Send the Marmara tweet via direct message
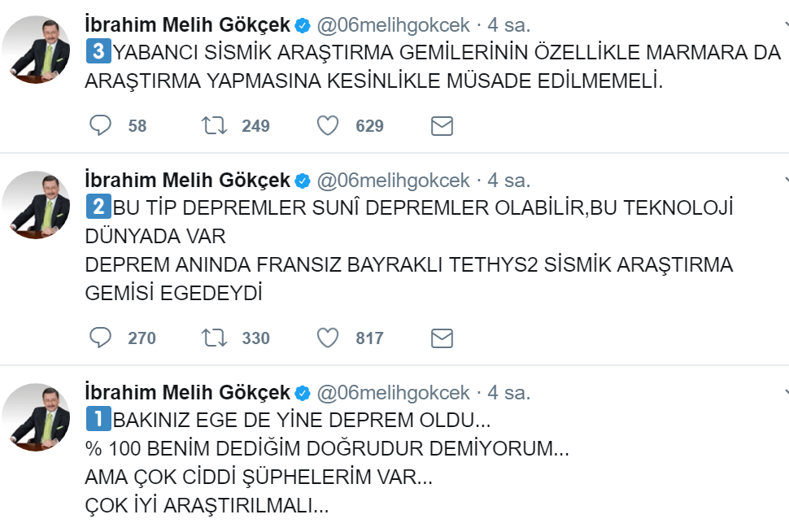Viewport: 789px width, 532px height. coord(442,125)
